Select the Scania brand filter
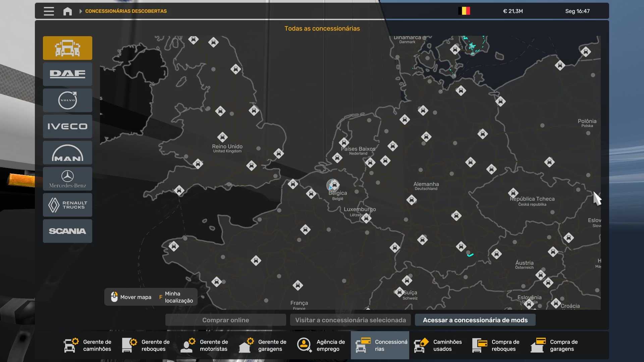The image size is (644, 362). point(67,231)
